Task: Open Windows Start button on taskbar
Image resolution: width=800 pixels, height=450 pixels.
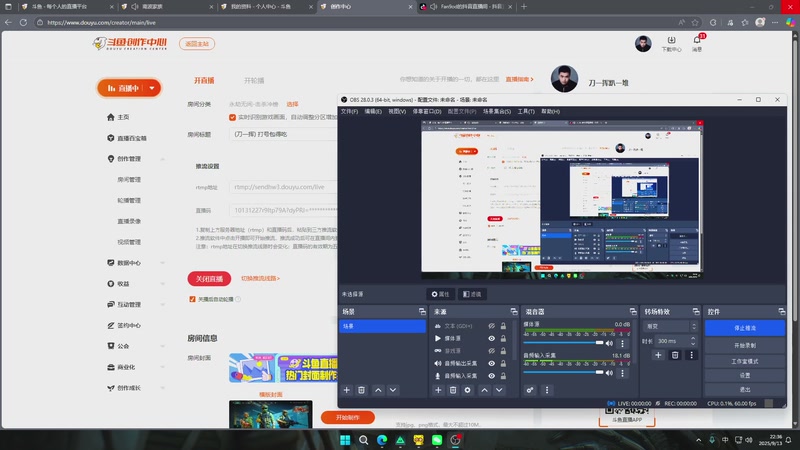Action: pos(345,440)
